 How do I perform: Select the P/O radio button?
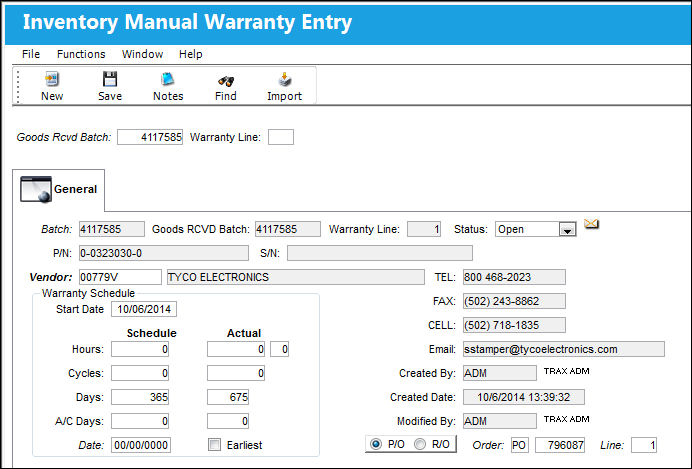376,444
